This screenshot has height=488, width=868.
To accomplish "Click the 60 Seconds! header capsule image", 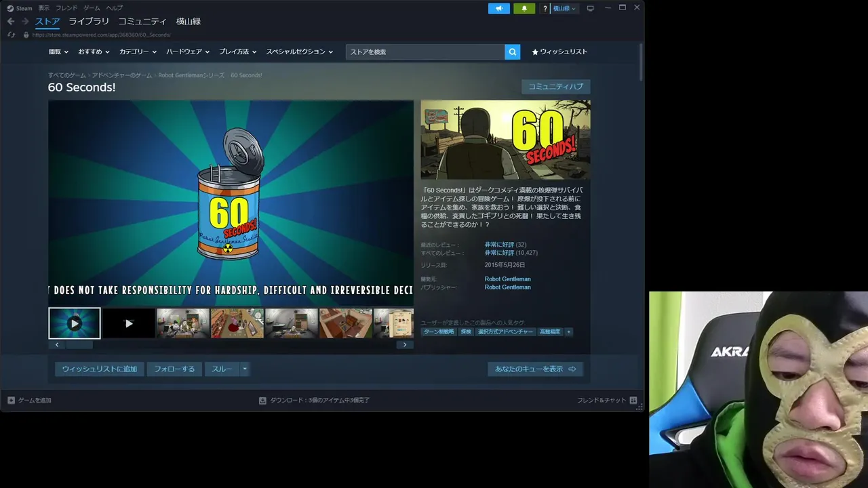I will pyautogui.click(x=505, y=140).
